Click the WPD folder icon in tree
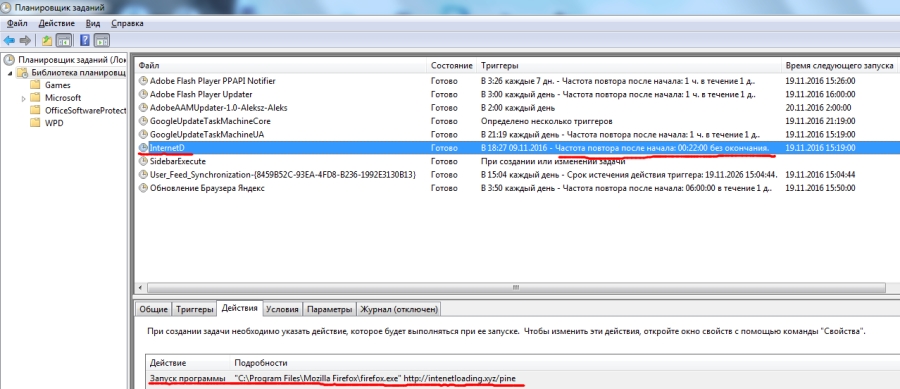The height and width of the screenshot is (389, 900). (35, 123)
